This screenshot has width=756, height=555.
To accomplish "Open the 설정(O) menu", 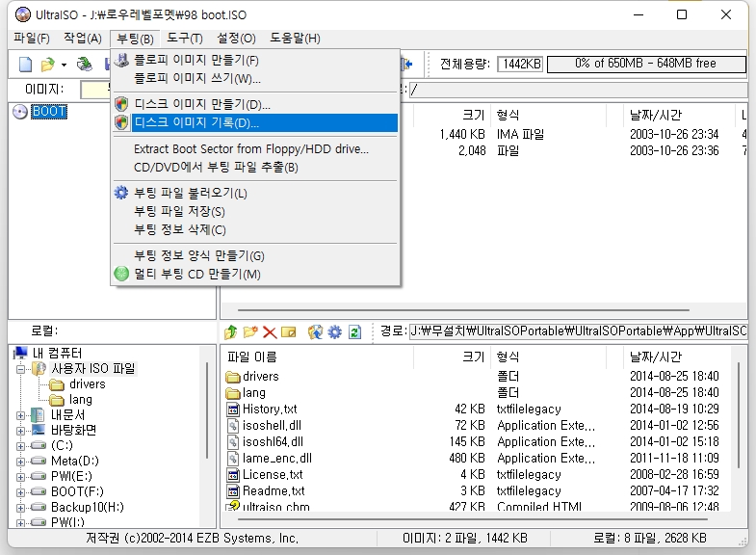I will click(x=236, y=39).
